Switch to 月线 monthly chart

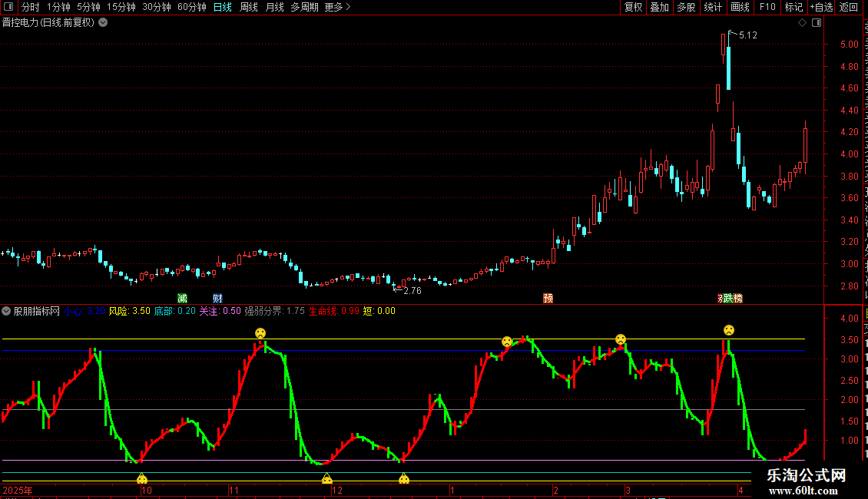[x=274, y=7]
